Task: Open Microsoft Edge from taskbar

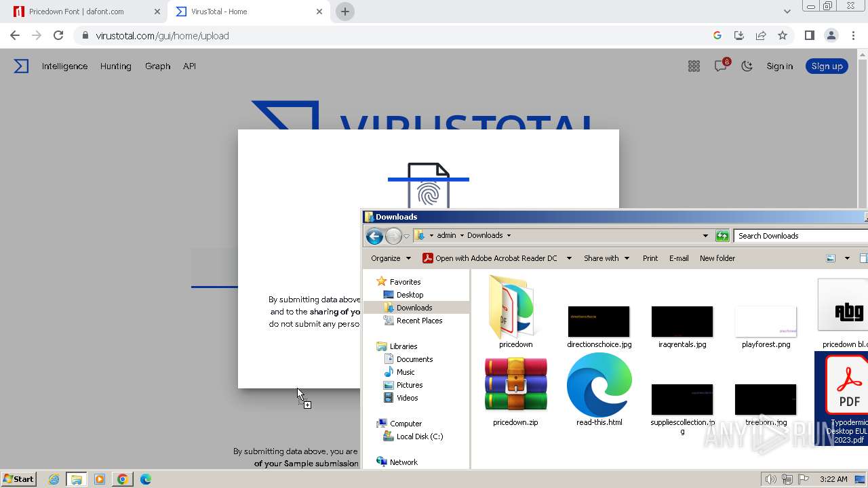Action: 145,479
